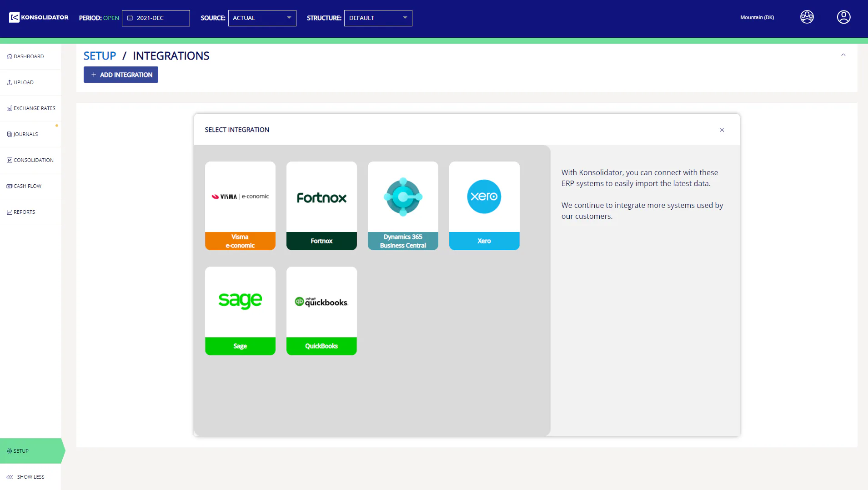Pick the QuickBooks integration tile
868x490 pixels.
(x=321, y=311)
